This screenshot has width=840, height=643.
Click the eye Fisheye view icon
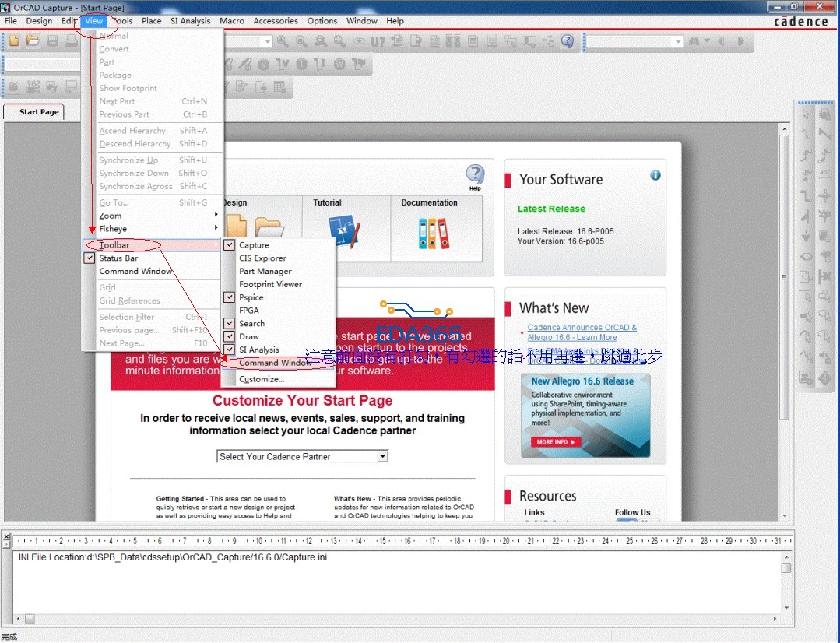[358, 41]
